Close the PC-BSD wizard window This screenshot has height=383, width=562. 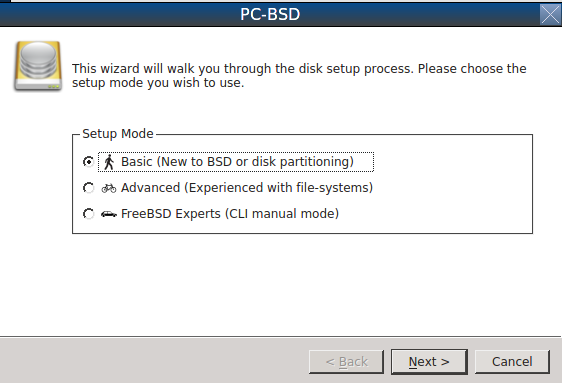[x=550, y=15]
